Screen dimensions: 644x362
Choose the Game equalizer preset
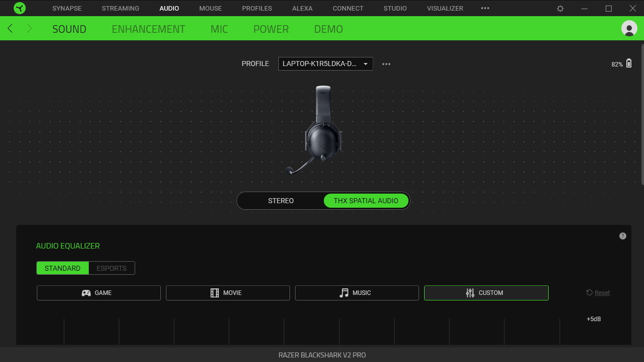[x=99, y=293]
